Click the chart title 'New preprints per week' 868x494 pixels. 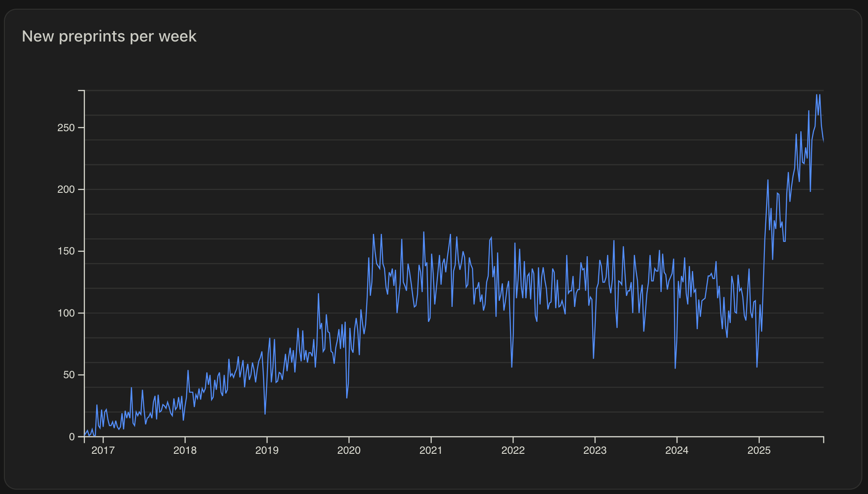click(x=109, y=36)
